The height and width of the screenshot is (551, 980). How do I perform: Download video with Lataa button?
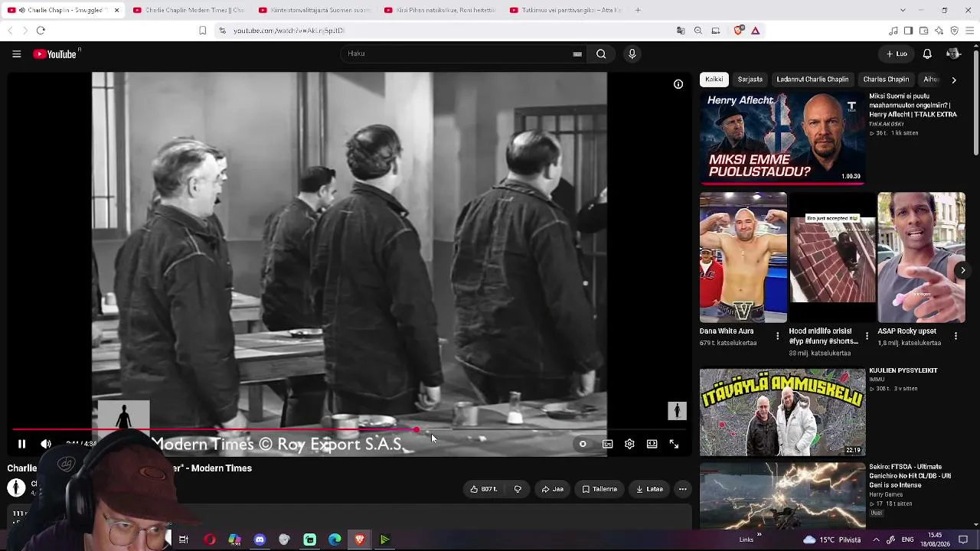649,489
